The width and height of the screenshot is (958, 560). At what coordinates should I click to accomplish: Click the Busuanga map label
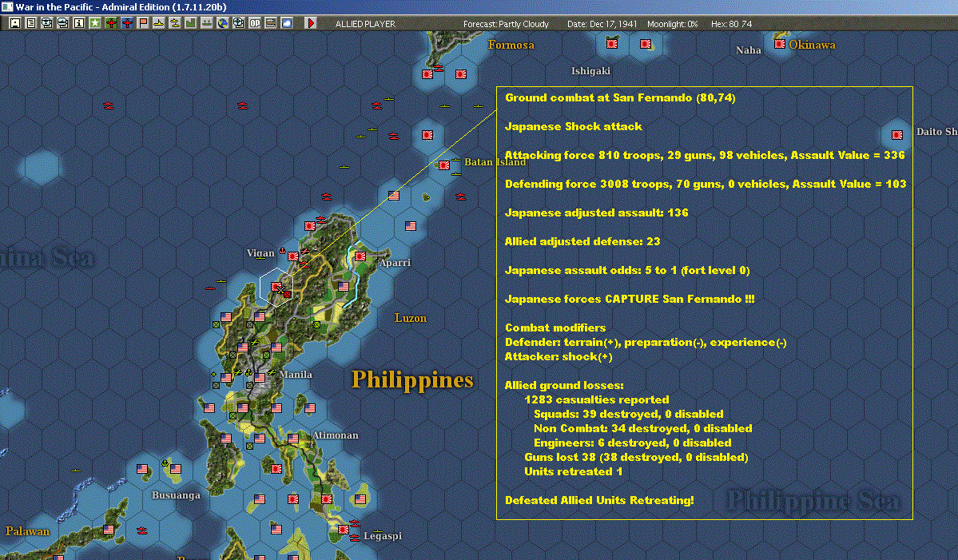coord(176,495)
